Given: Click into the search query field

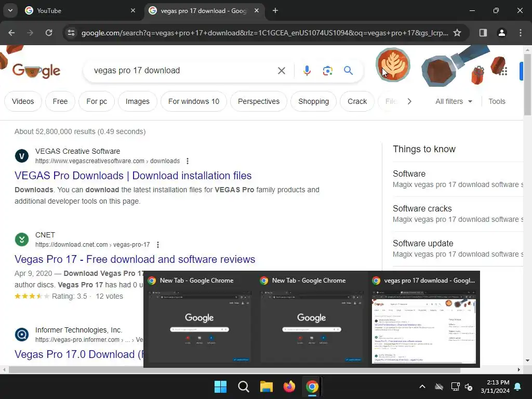Looking at the screenshot, I should [183, 71].
